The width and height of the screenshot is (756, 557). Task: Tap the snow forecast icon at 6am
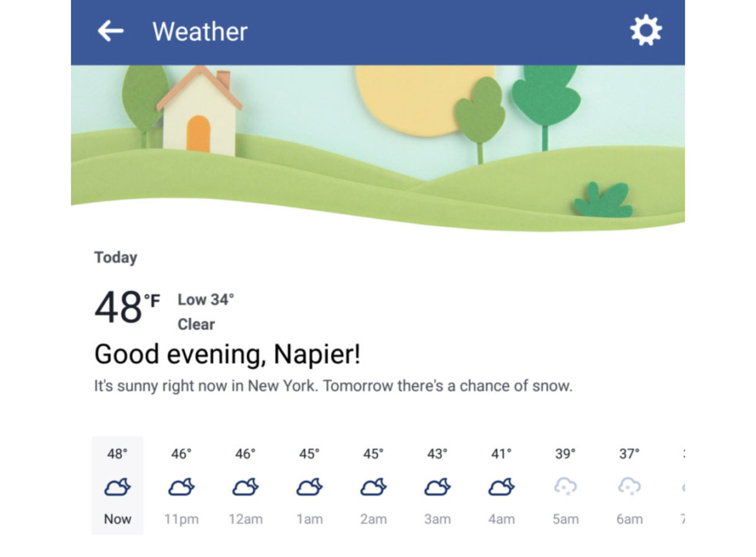click(x=629, y=486)
